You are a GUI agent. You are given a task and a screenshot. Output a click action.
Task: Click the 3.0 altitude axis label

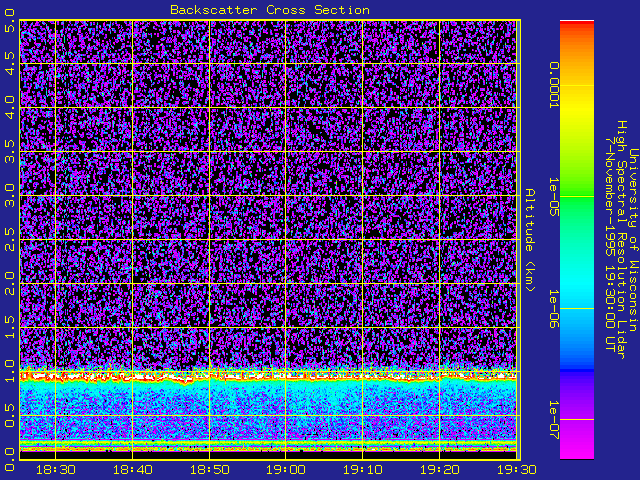[x=10, y=196]
